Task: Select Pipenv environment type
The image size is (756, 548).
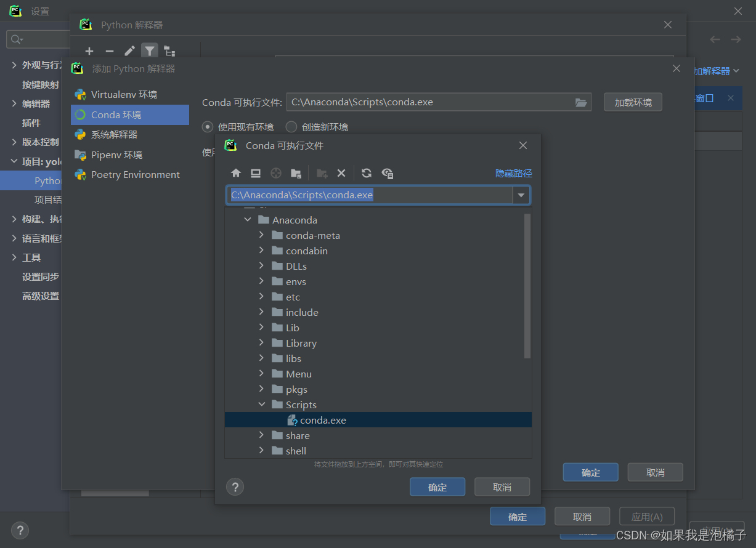Action: click(130, 155)
